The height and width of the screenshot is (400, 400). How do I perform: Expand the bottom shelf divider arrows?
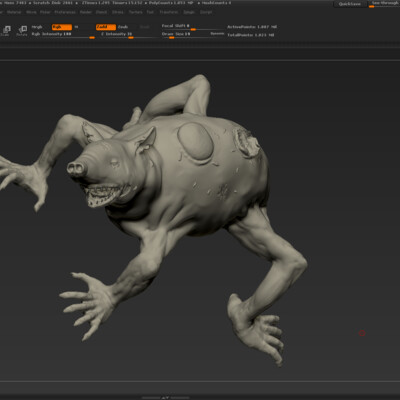[x=166, y=397]
